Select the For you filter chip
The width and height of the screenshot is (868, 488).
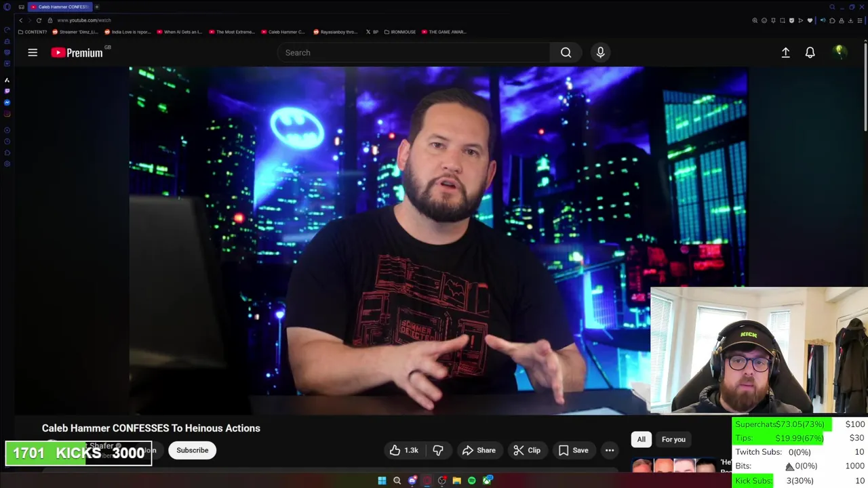coord(673,439)
